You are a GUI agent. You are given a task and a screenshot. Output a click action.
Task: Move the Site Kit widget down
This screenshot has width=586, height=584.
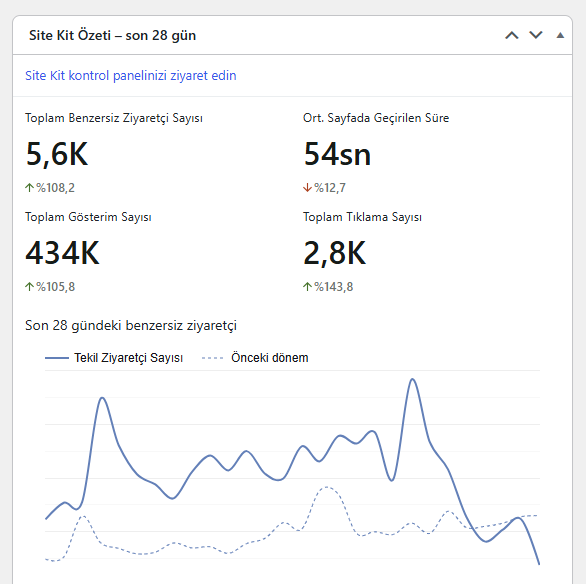[536, 35]
